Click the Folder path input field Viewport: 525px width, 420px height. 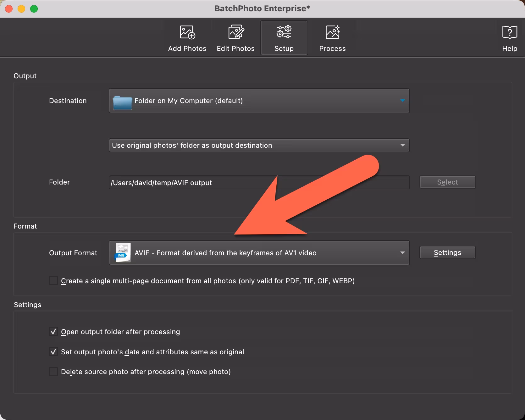tap(259, 182)
